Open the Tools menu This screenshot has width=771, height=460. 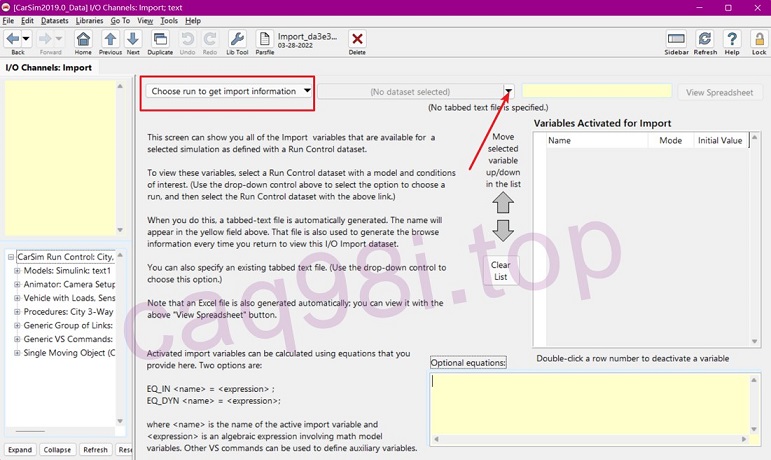169,21
